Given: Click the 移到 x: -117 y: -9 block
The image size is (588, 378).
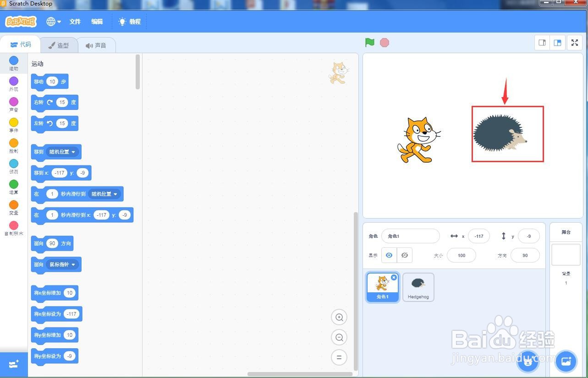Looking at the screenshot, I should pyautogui.click(x=61, y=173).
